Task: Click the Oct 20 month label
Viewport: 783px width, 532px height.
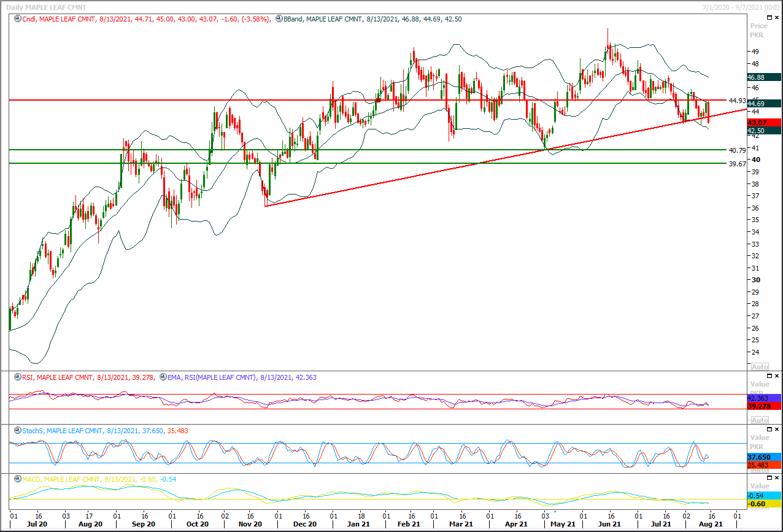Action: pyautogui.click(x=197, y=525)
